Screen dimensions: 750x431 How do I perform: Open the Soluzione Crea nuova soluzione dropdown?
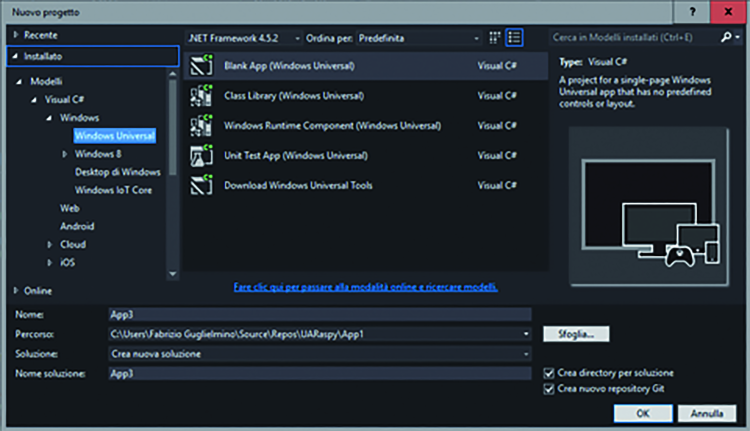(x=526, y=354)
